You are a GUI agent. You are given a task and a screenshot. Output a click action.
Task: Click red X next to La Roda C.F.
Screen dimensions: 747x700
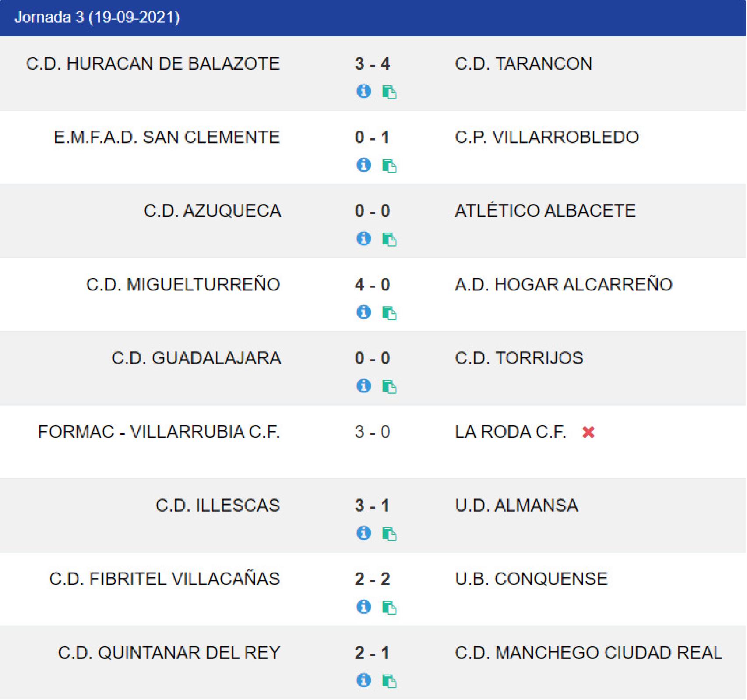tap(588, 432)
